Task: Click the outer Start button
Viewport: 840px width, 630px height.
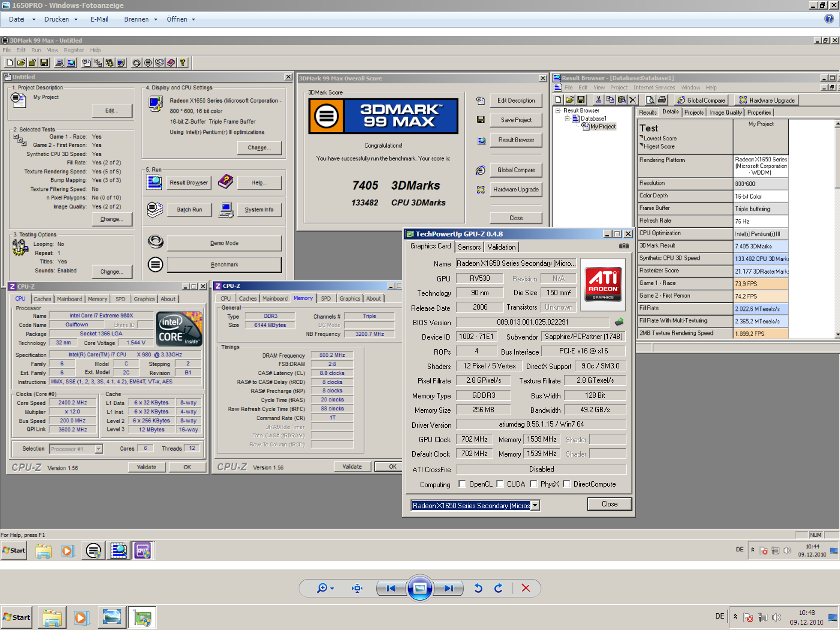Action: point(16,617)
